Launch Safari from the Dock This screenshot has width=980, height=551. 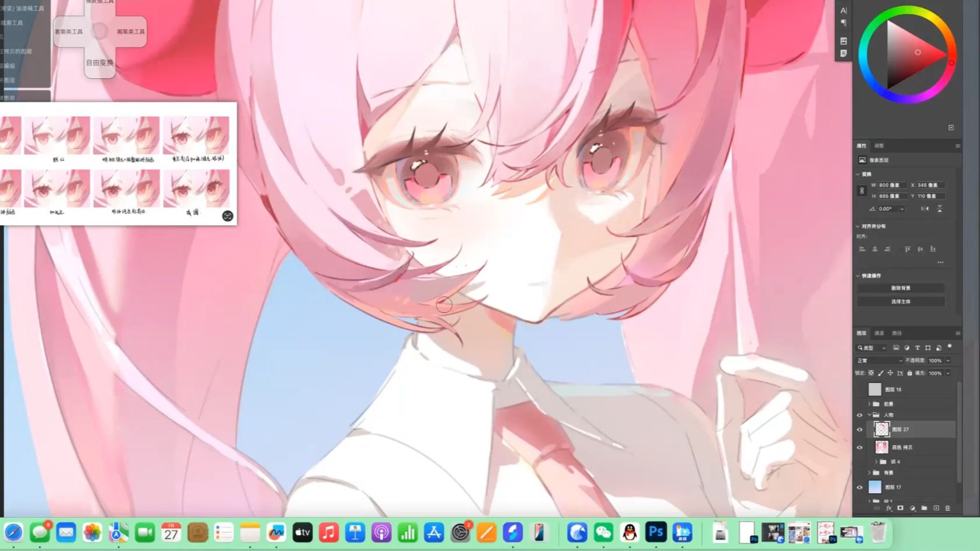point(13,532)
